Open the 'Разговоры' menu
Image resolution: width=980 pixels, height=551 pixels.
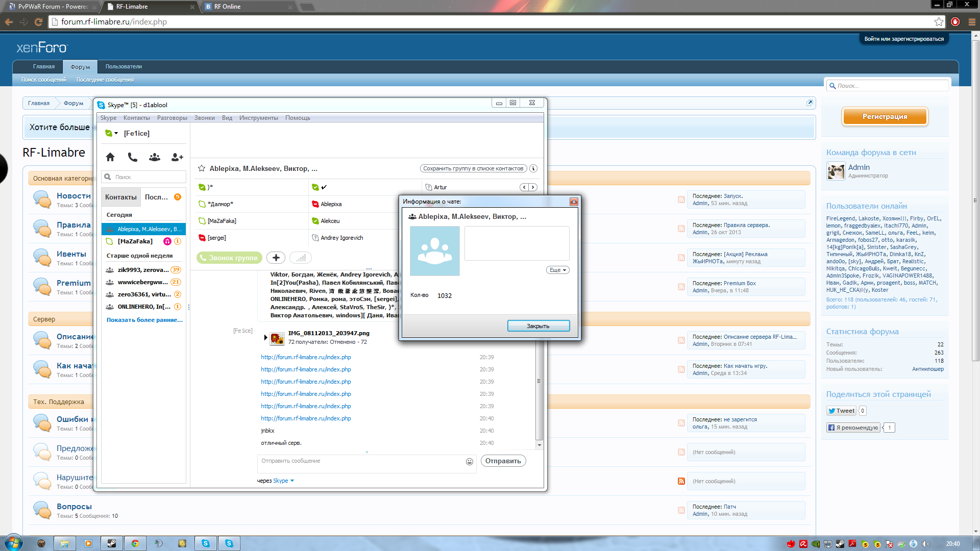(172, 118)
